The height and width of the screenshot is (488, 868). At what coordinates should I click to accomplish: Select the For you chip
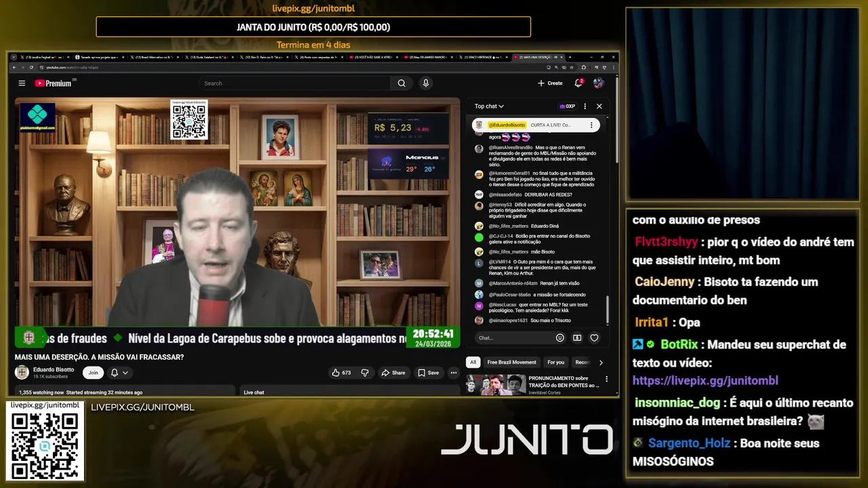556,362
